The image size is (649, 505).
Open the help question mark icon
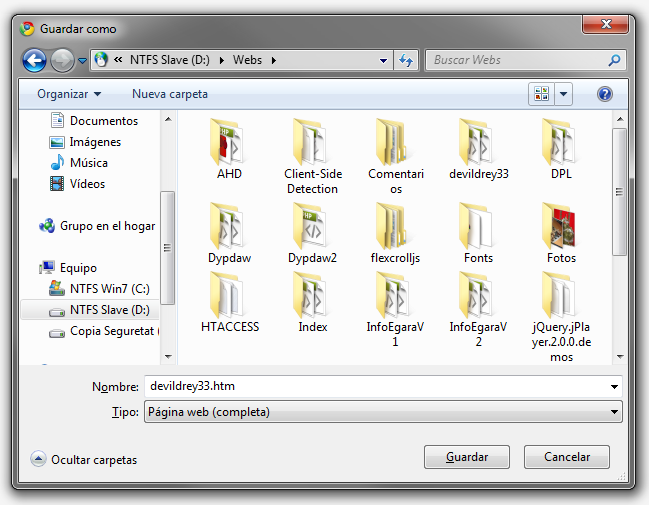(604, 94)
